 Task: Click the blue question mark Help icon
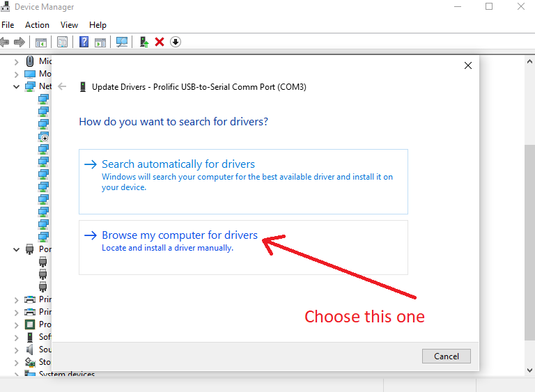pyautogui.click(x=84, y=42)
